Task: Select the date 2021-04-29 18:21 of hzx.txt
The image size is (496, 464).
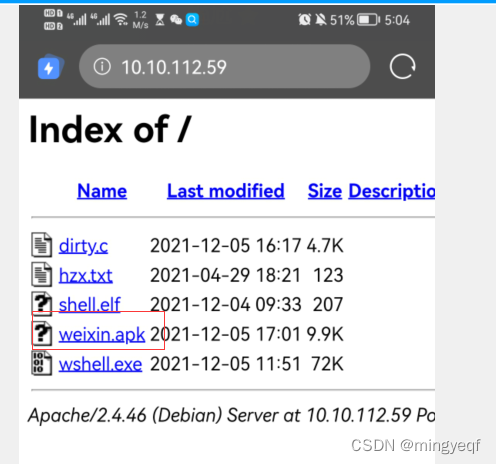Action: pyautogui.click(x=225, y=275)
